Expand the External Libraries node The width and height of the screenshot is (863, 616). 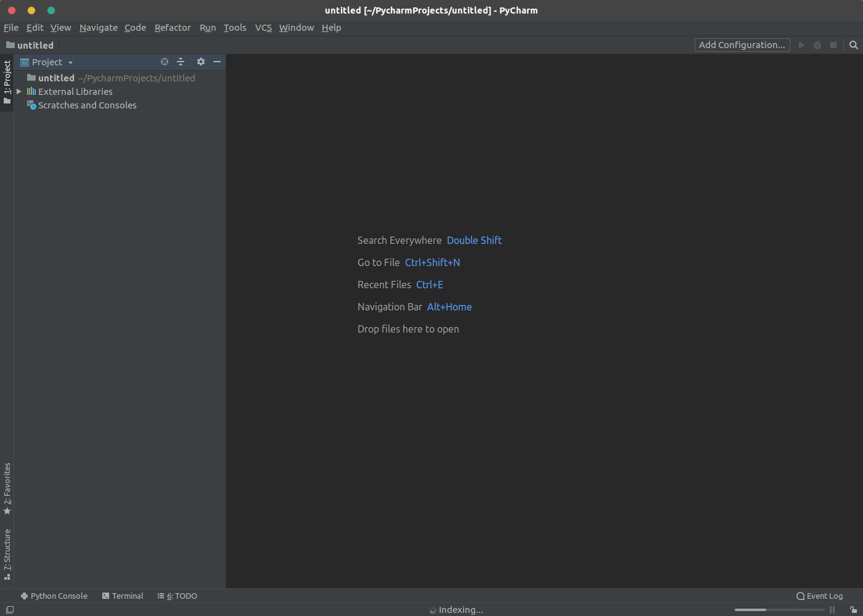(19, 91)
